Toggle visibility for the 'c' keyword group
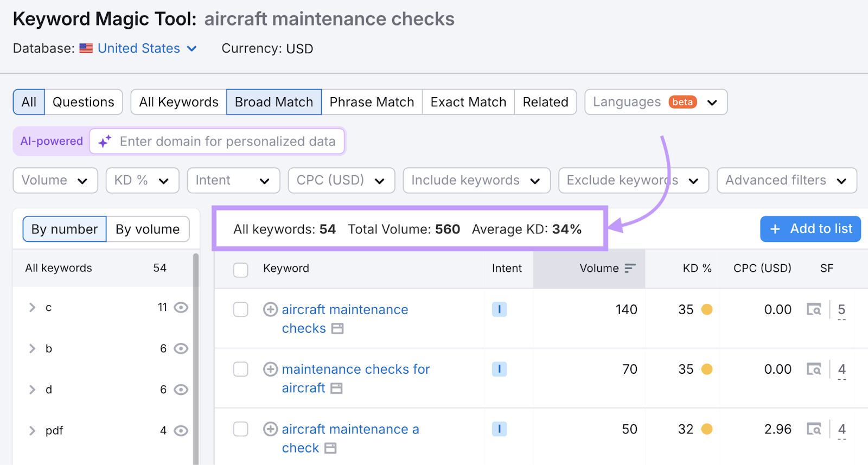868x465 pixels. (181, 307)
